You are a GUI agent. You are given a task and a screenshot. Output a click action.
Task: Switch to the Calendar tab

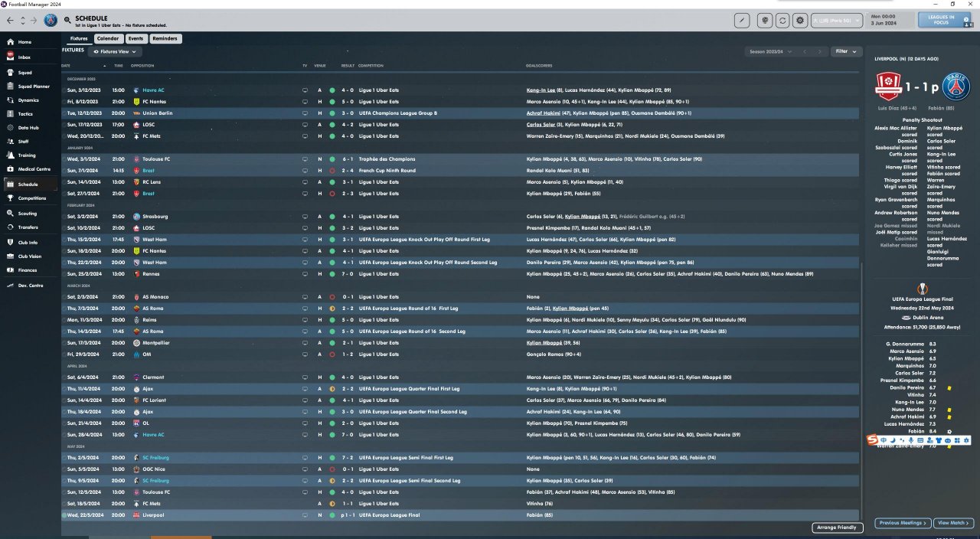[x=108, y=38]
